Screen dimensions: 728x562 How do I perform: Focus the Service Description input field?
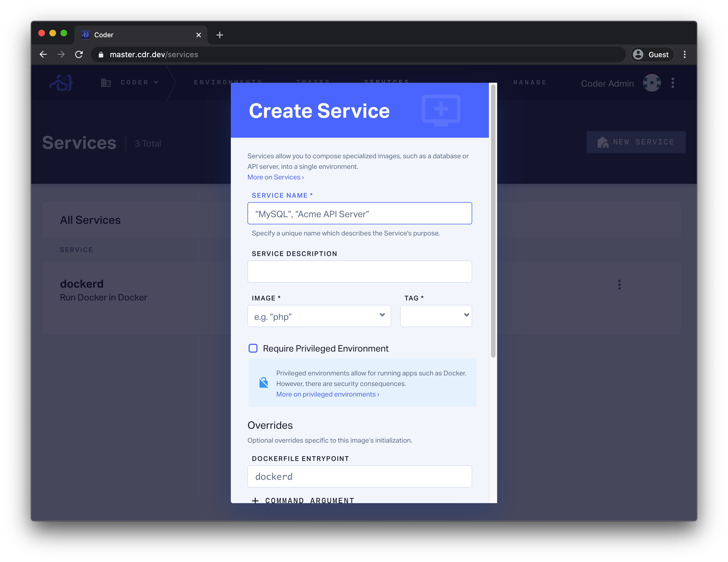359,272
